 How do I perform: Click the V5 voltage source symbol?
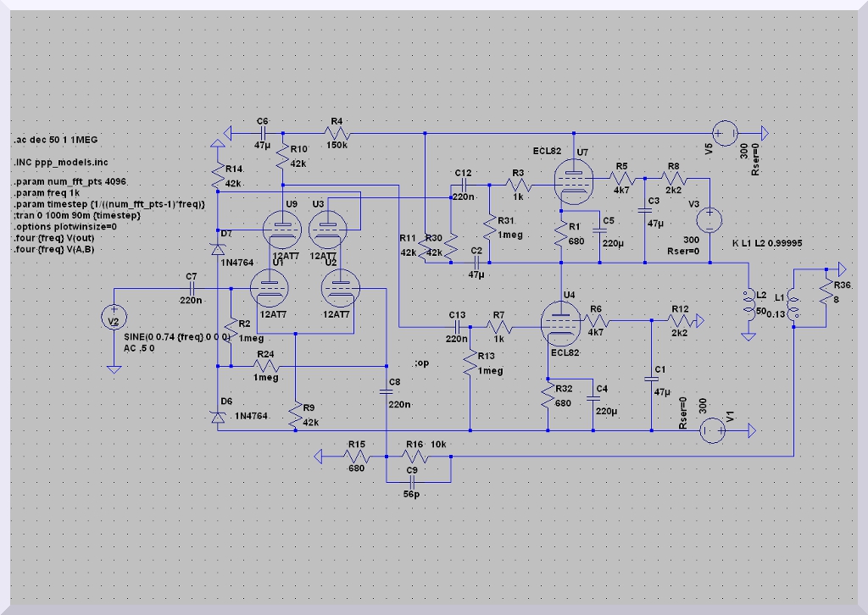pyautogui.click(x=724, y=133)
